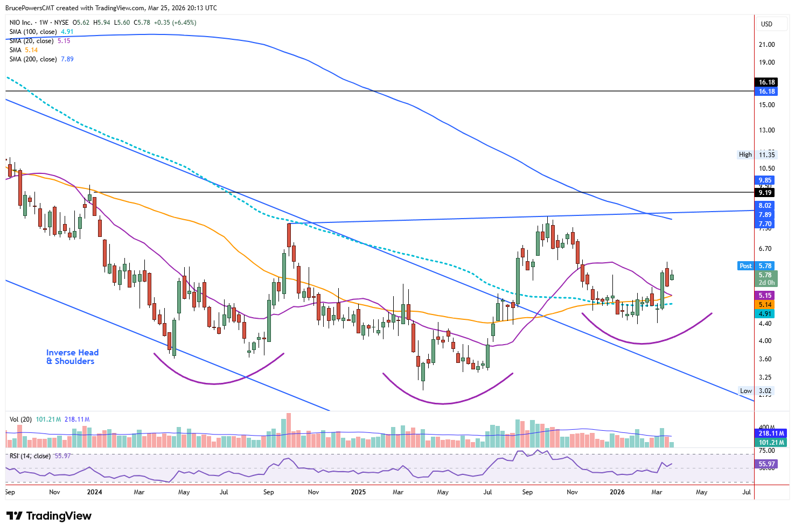The height and width of the screenshot is (532, 795).
Task: Select the orange 5.14 price tag
Action: point(765,305)
